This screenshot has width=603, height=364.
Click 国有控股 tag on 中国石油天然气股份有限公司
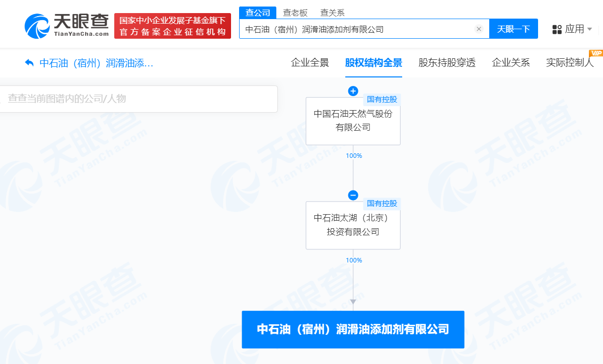pyautogui.click(x=382, y=100)
